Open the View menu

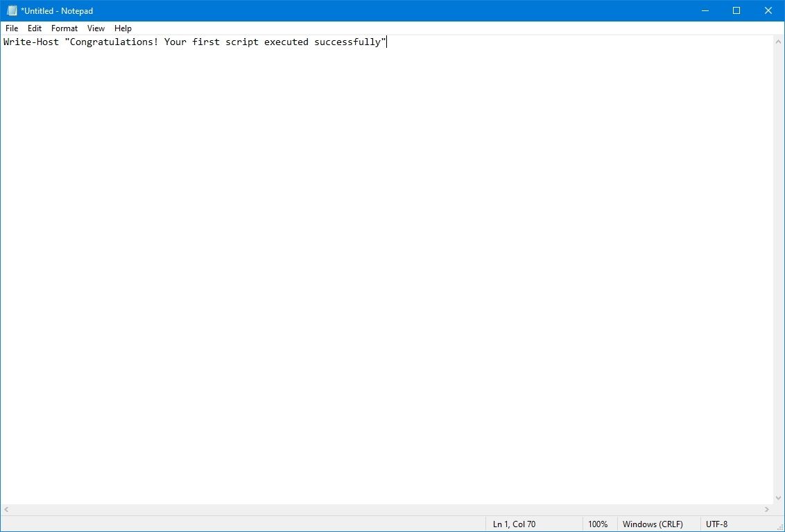(96, 28)
